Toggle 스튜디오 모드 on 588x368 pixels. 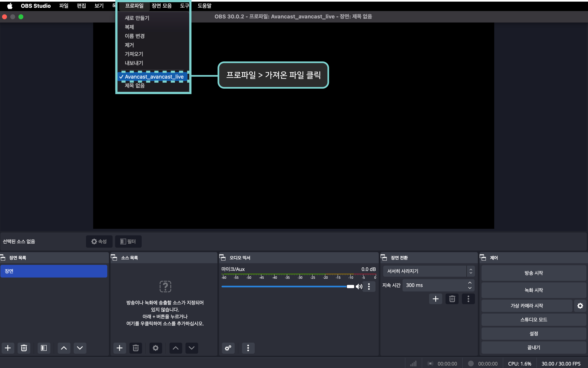point(534,320)
